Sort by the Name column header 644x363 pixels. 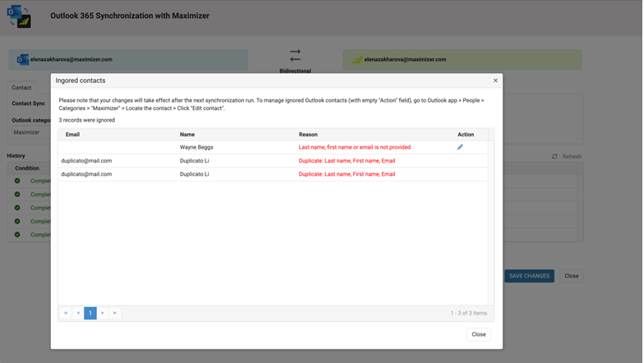187,135
